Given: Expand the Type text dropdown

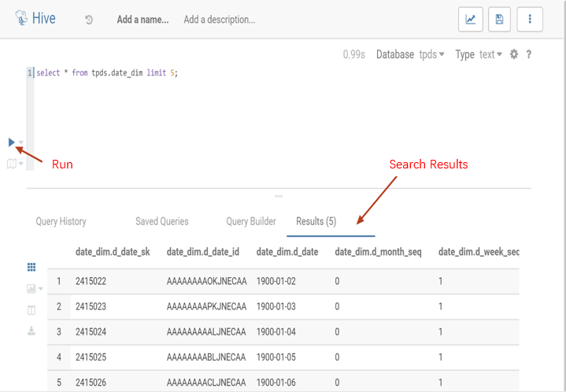Looking at the screenshot, I should 490,54.
